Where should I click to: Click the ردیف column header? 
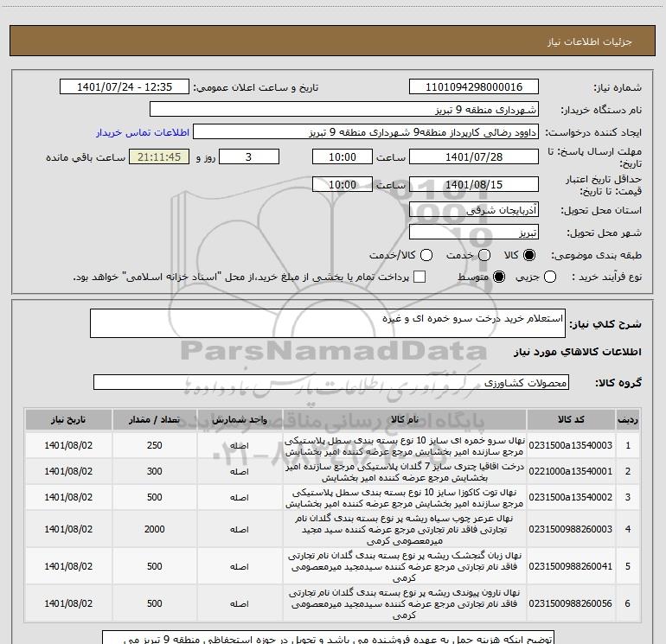(628, 419)
